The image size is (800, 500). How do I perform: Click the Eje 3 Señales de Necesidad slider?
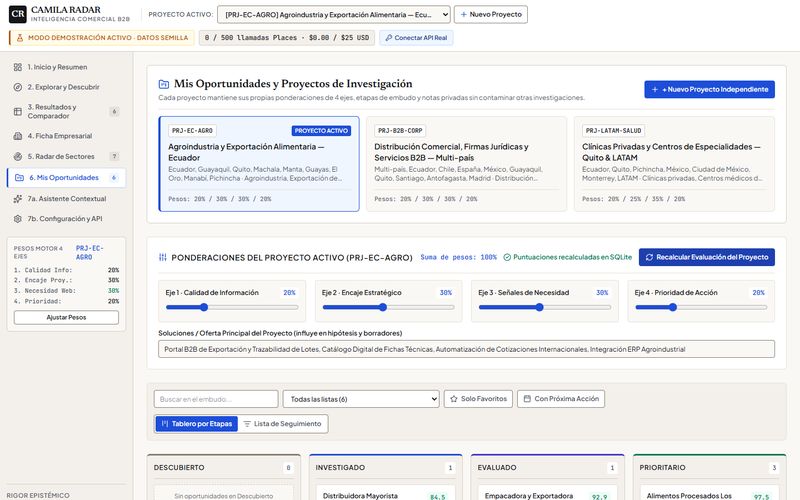click(x=545, y=307)
